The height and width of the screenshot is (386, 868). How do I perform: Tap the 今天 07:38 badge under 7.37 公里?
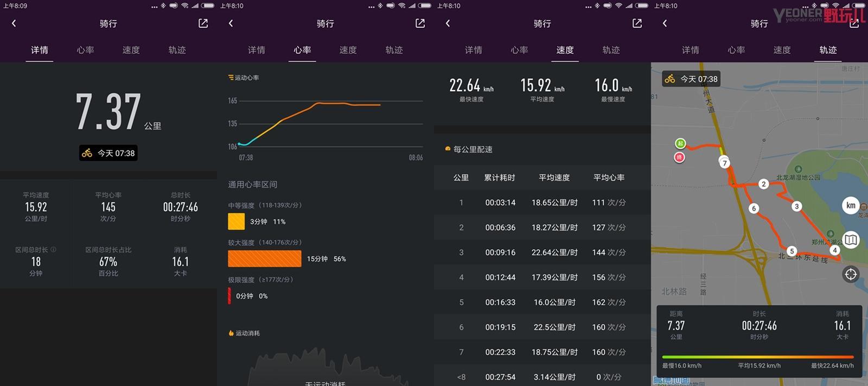point(108,153)
